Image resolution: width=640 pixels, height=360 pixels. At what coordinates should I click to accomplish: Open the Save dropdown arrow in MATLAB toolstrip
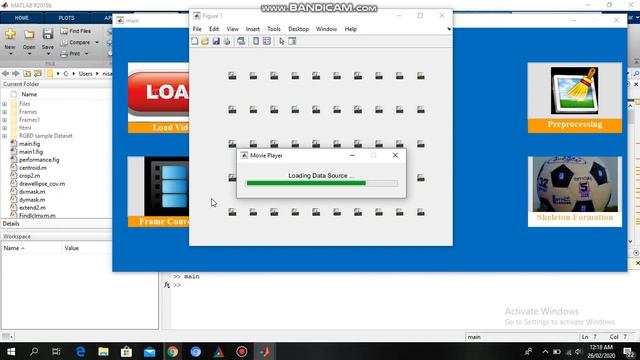[x=48, y=53]
